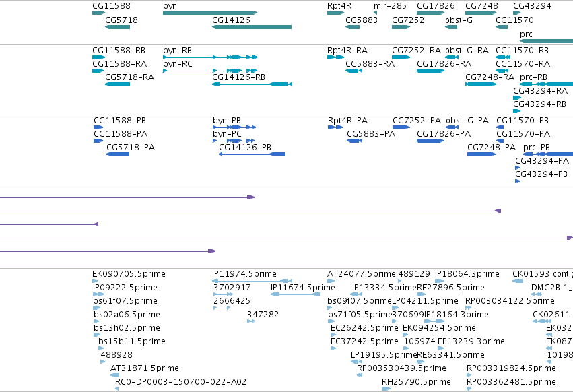Select the CG7252 gene label
This screenshot has width=573, height=392.
pyautogui.click(x=408, y=20)
